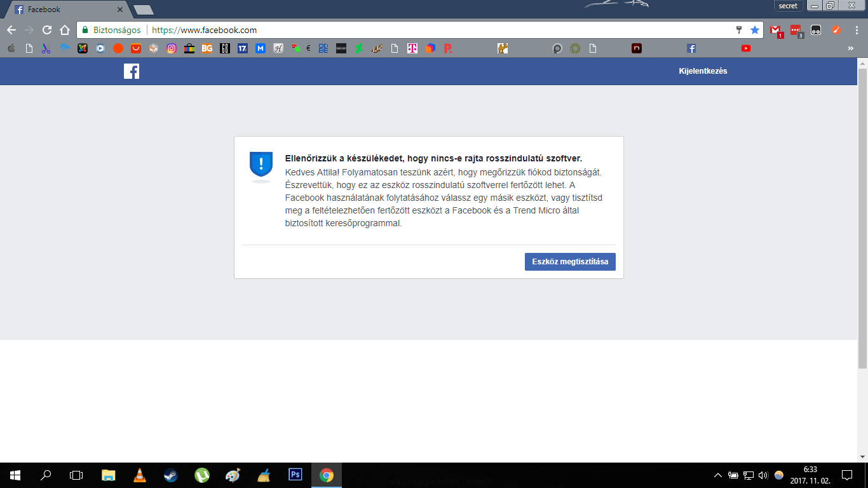Viewport: 868px width, 488px height.
Task: Bookmark this page with the star icon
Action: [x=755, y=30]
